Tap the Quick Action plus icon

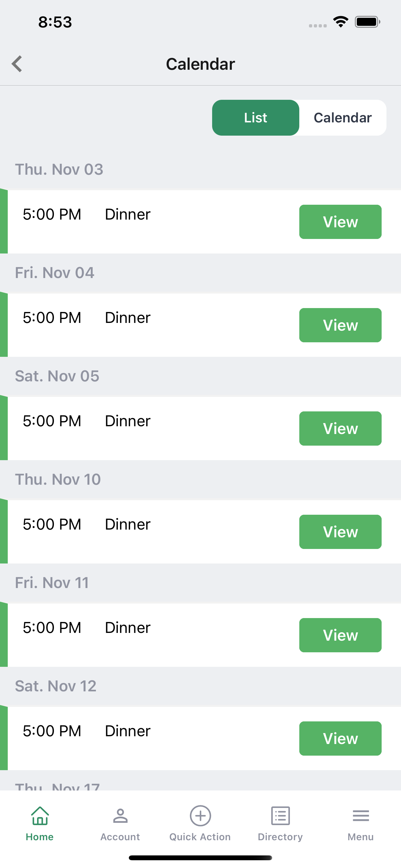click(x=200, y=816)
